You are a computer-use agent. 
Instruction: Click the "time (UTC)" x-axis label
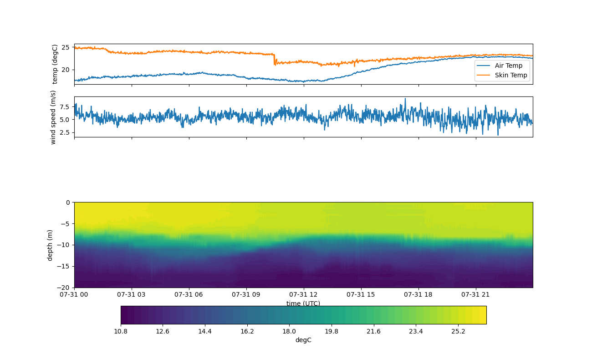click(x=303, y=303)
